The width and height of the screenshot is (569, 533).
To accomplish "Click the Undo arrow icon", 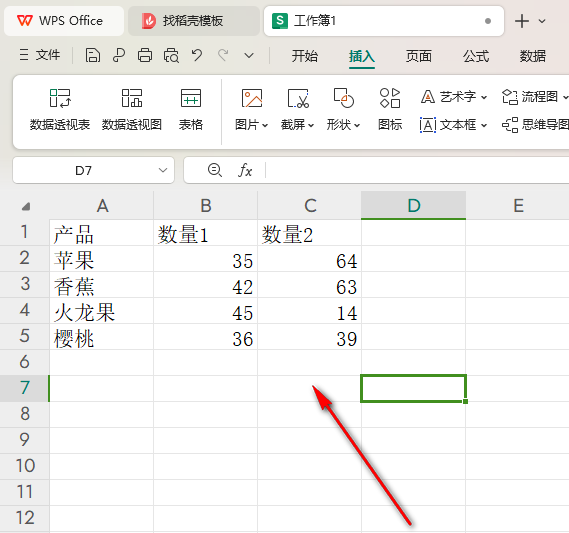I will coord(197,56).
